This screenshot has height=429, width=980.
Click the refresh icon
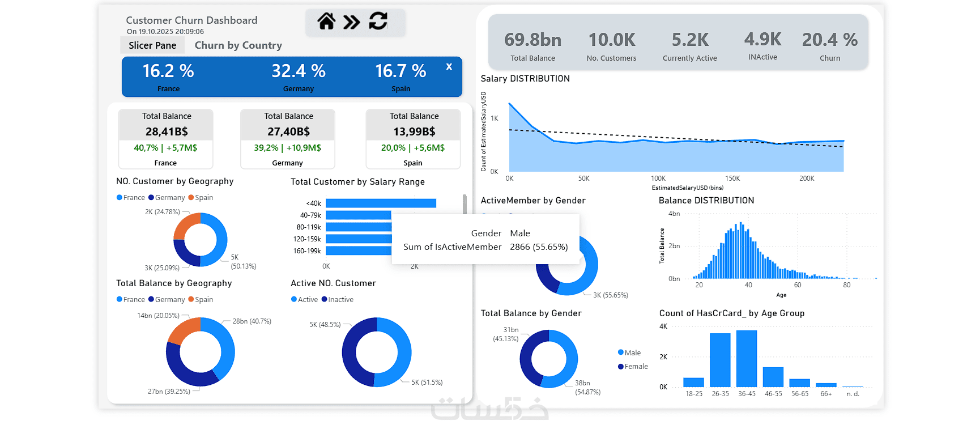point(378,21)
